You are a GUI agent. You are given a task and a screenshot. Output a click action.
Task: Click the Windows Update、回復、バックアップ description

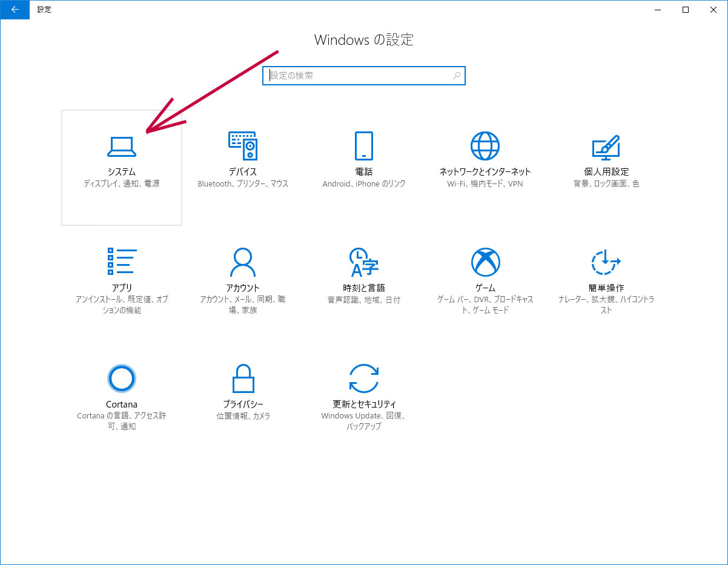364,421
